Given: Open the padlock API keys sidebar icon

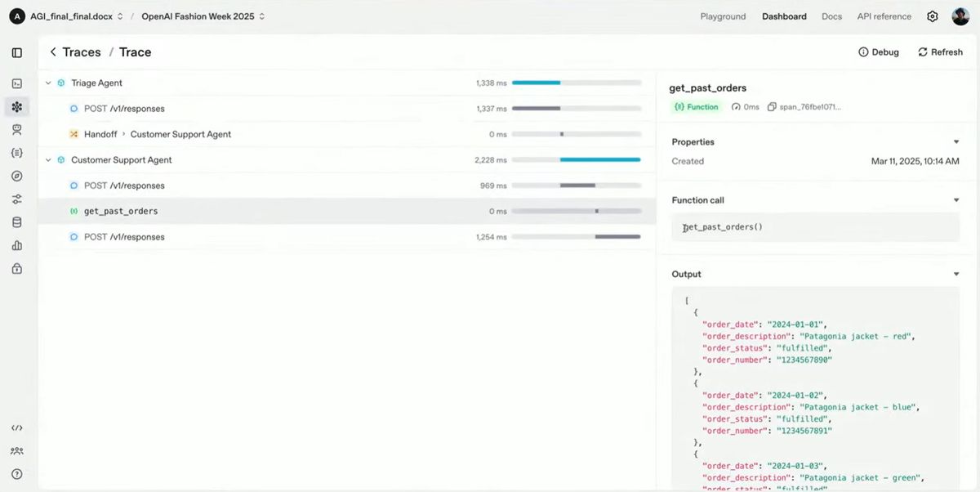Looking at the screenshot, I should (x=17, y=268).
